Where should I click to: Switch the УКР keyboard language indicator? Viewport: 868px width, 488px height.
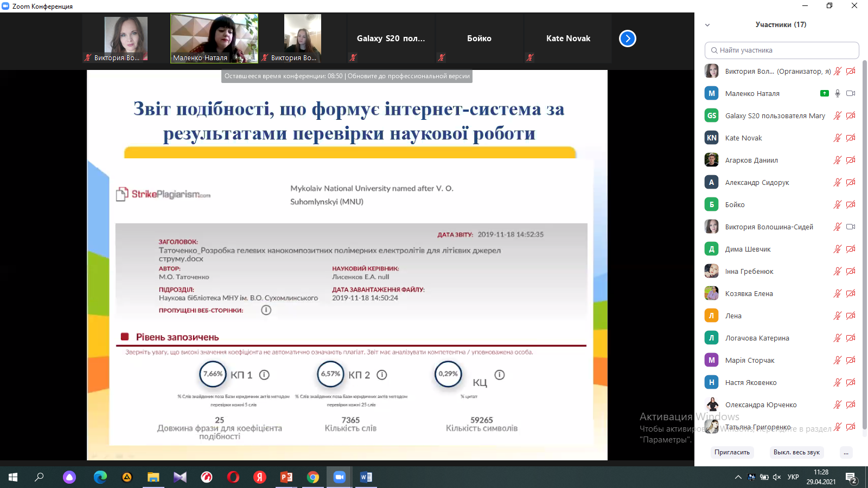pyautogui.click(x=793, y=477)
